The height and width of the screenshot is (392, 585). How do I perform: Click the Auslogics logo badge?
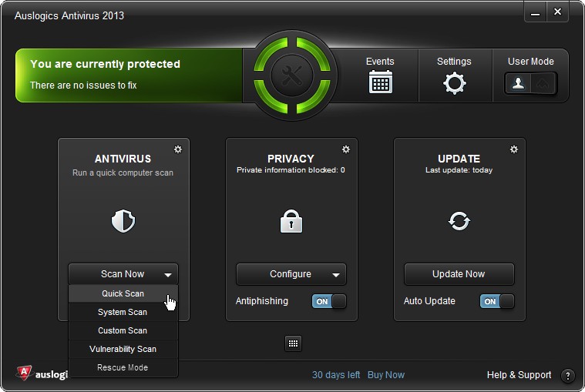coord(24,372)
